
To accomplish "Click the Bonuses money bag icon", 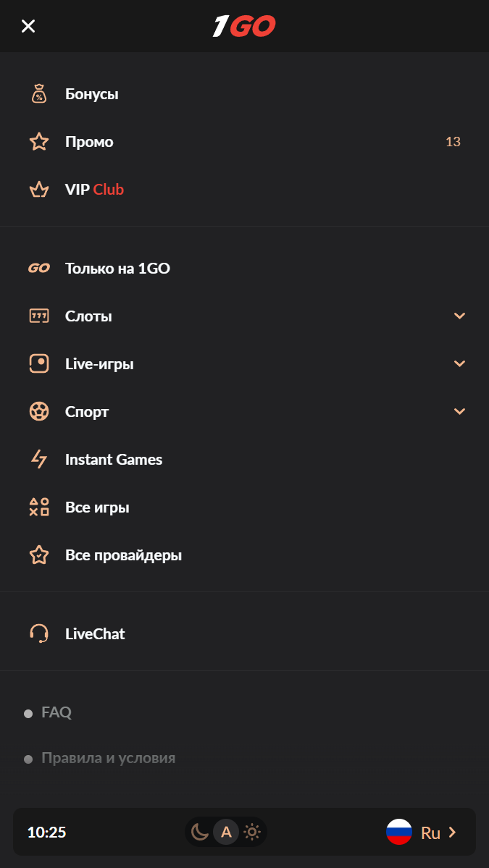I will 39,94.
